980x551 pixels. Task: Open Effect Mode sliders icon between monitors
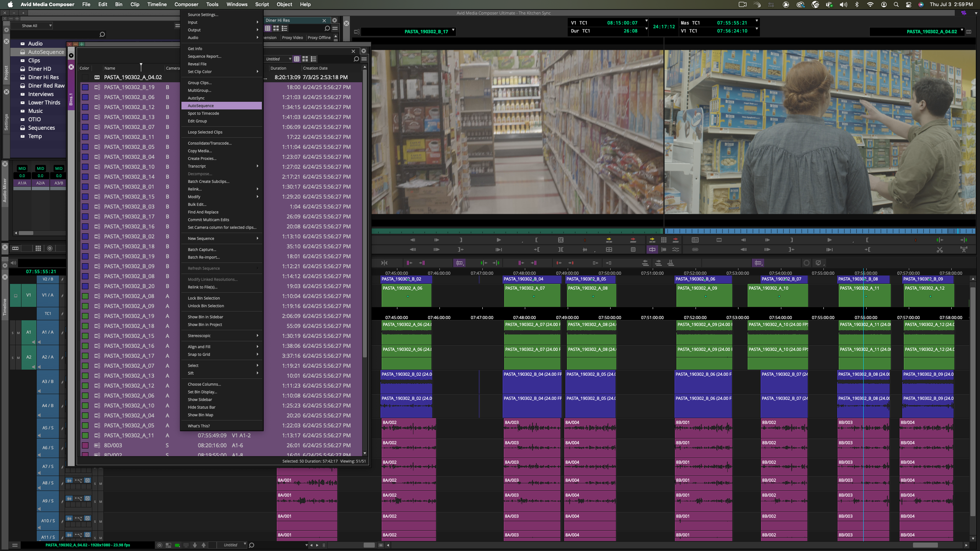676,249
